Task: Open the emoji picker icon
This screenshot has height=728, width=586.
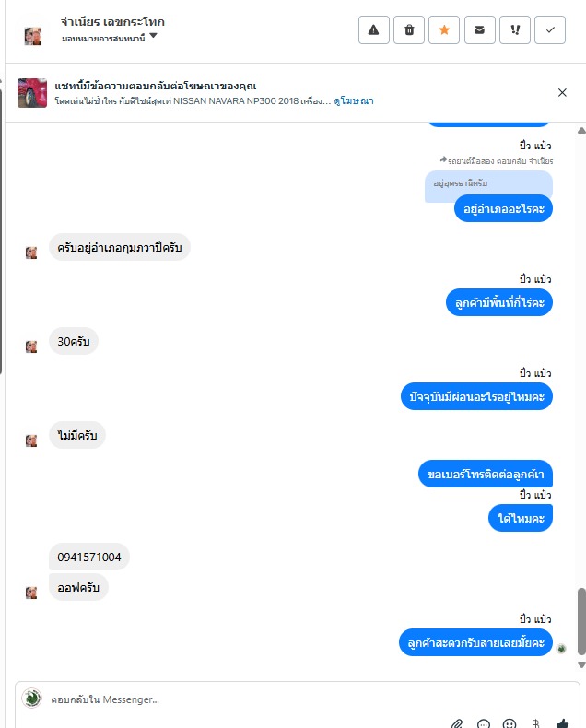Action: (510, 724)
